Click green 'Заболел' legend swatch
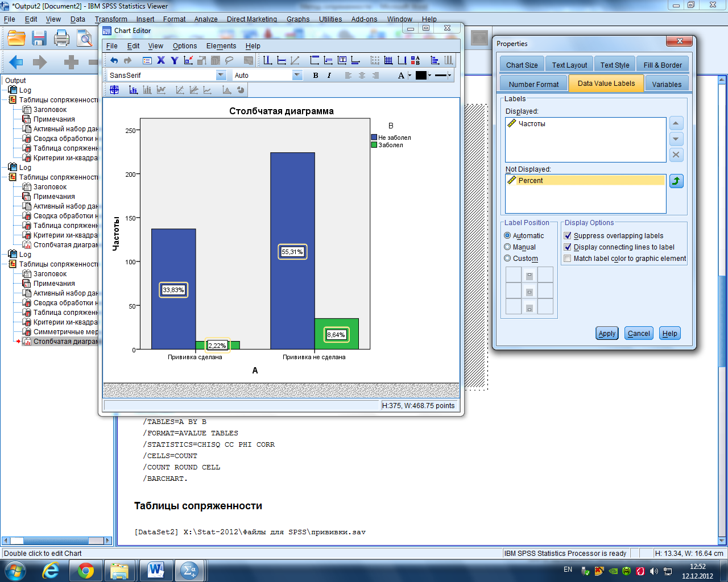 (x=374, y=145)
